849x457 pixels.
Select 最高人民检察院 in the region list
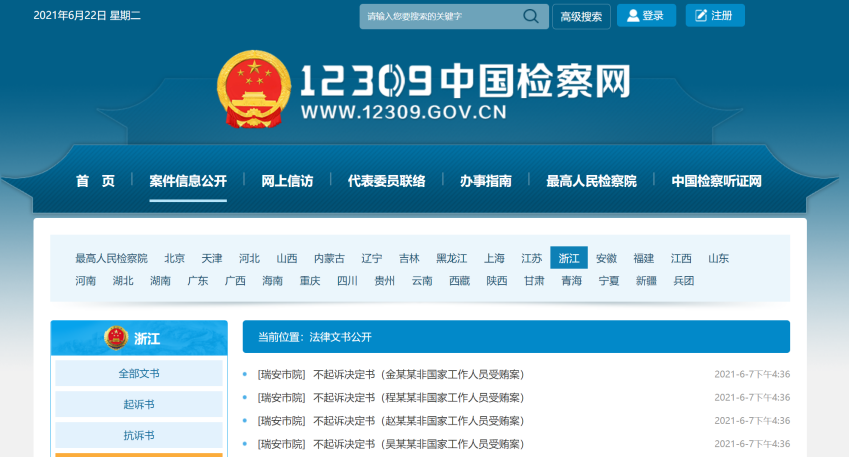111,258
